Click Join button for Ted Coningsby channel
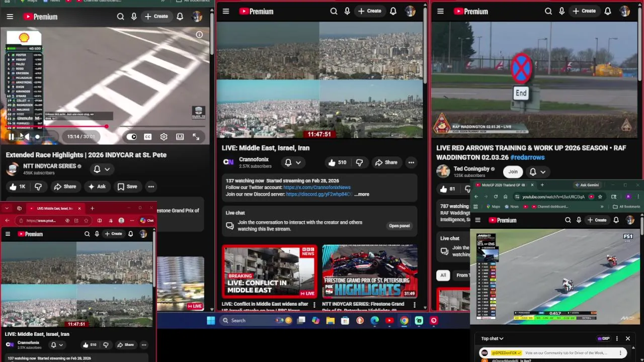Image resolution: width=644 pixels, height=362 pixels. pos(513,172)
